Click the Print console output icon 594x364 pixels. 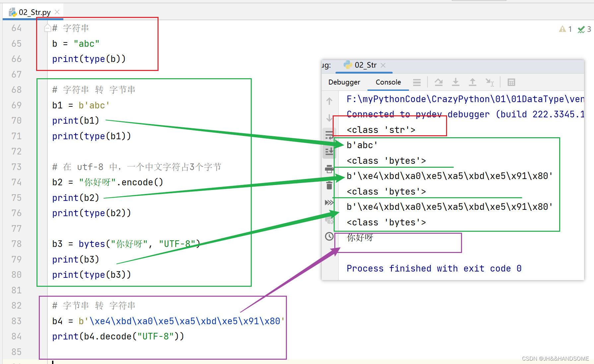(x=329, y=169)
